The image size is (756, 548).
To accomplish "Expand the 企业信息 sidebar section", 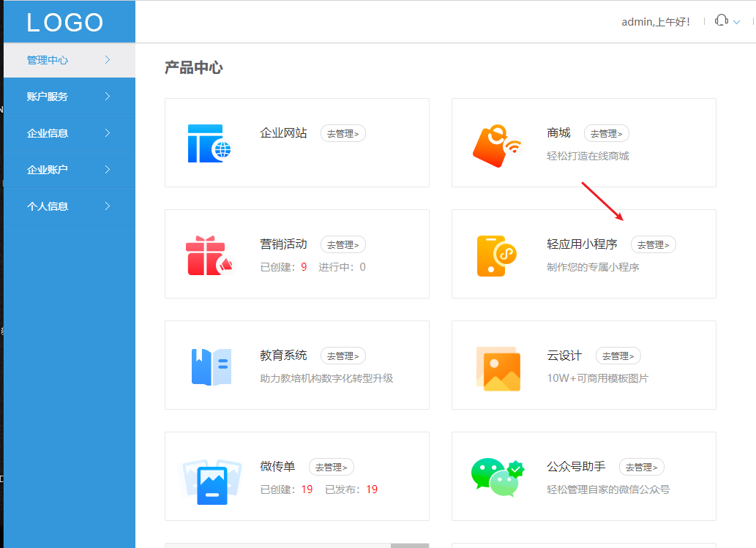I will click(69, 132).
